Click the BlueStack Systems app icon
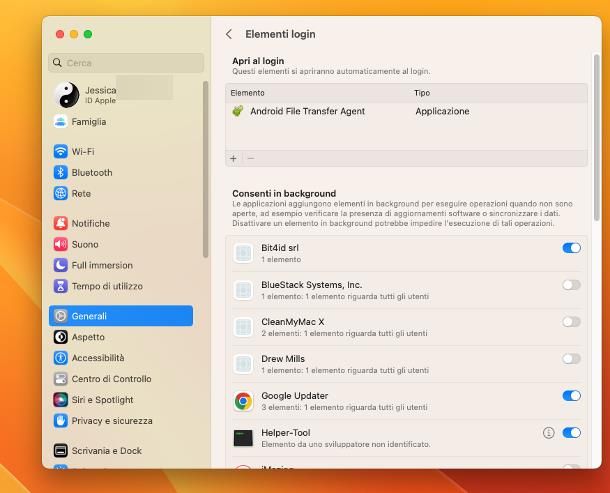Image resolution: width=610 pixels, height=493 pixels. (244, 290)
